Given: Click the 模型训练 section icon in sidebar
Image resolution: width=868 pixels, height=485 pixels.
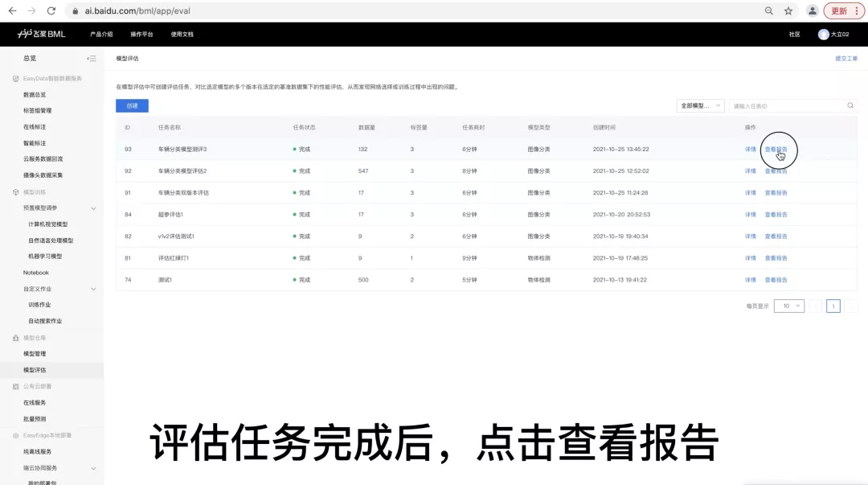Looking at the screenshot, I should [15, 192].
